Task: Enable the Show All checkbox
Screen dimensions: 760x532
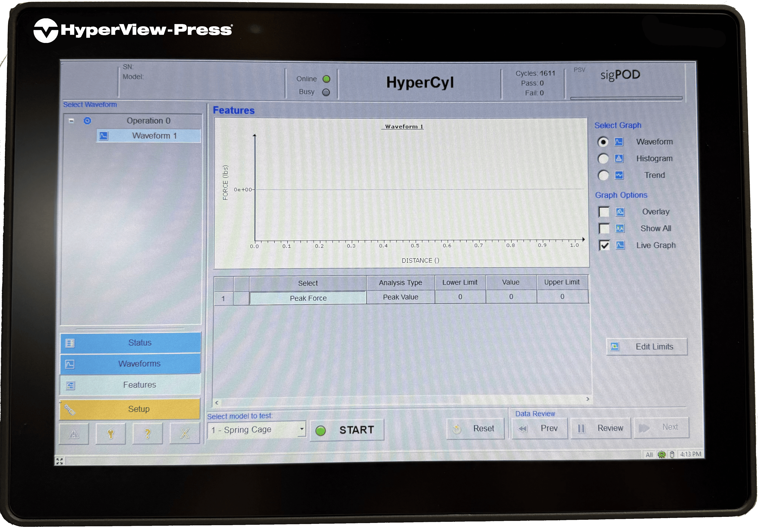Action: coord(604,229)
